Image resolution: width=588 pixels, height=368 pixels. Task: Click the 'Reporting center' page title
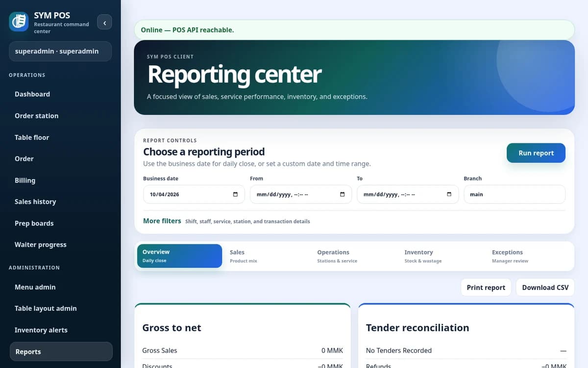(234, 75)
